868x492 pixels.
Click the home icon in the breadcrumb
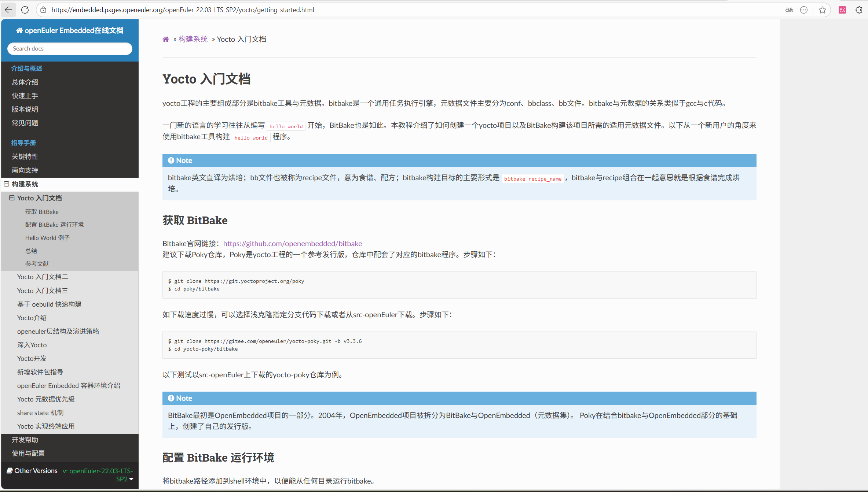click(166, 39)
